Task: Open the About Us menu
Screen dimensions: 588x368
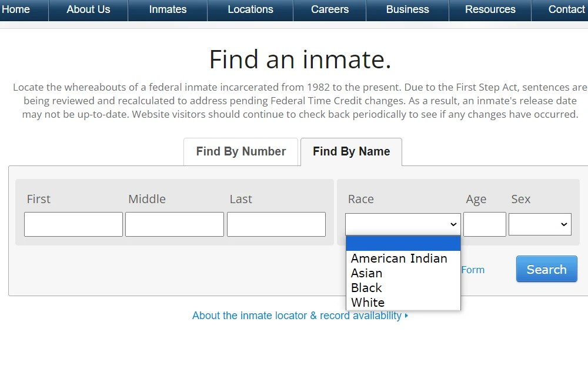Action: point(88,9)
